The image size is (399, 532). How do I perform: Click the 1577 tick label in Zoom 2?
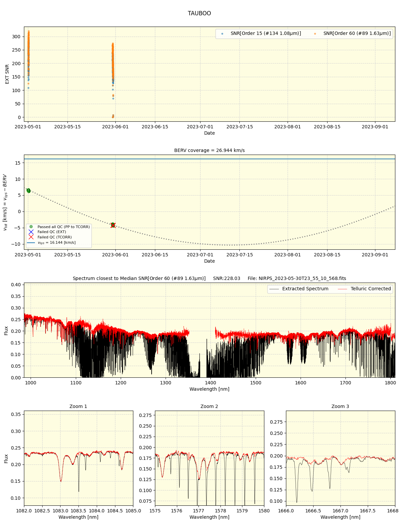pos(199,511)
